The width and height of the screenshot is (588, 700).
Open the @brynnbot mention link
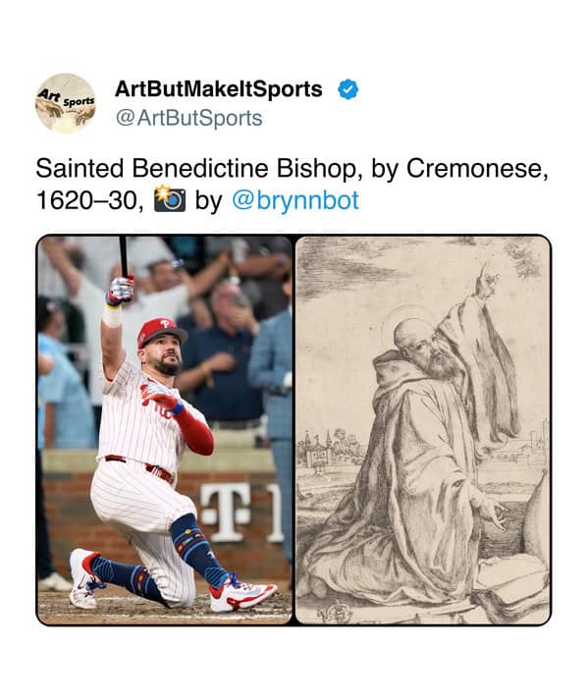[x=295, y=200]
